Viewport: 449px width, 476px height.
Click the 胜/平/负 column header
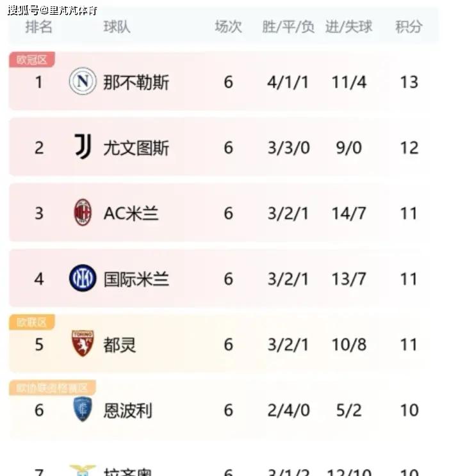(288, 26)
